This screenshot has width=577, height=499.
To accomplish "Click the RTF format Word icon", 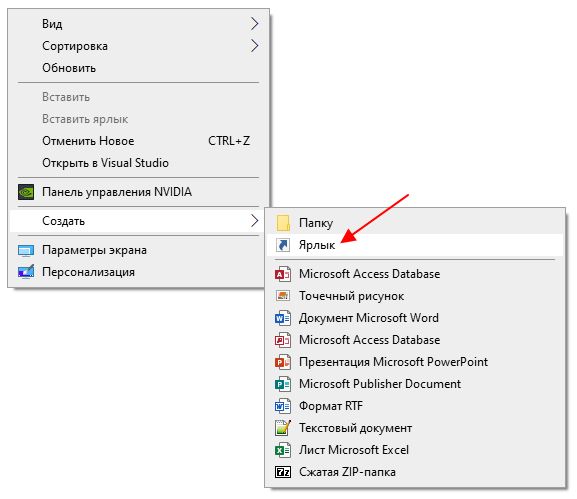I will (x=283, y=406).
